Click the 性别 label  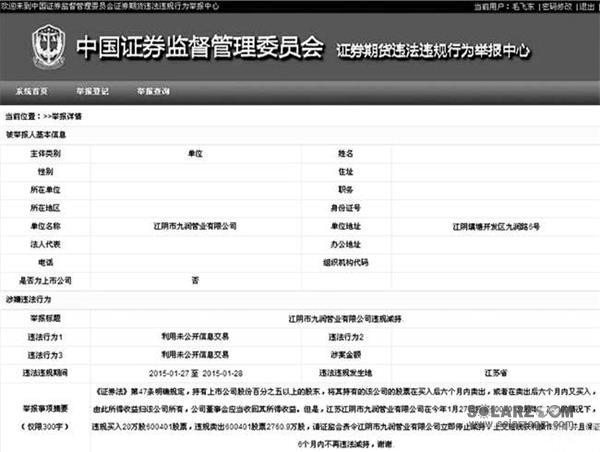point(46,171)
